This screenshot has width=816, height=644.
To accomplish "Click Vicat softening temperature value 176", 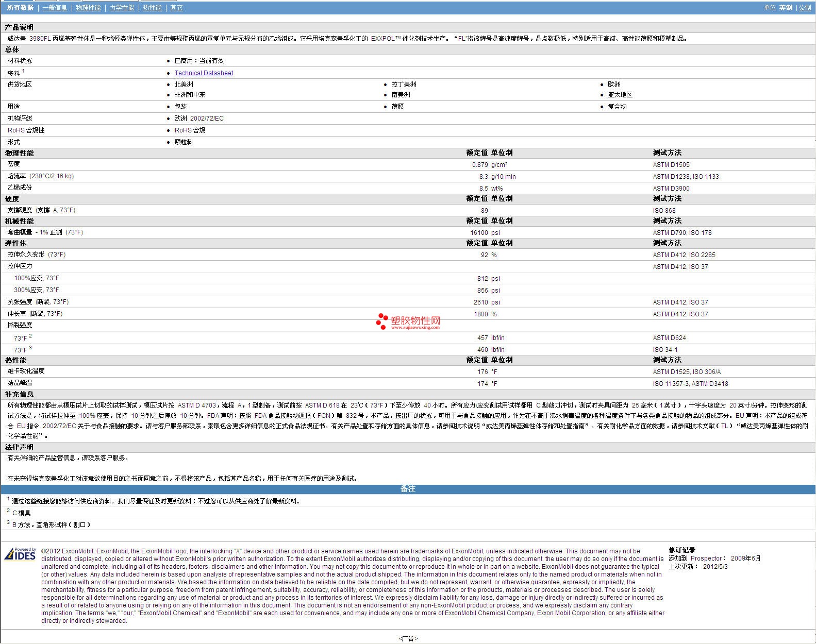I will point(482,372).
